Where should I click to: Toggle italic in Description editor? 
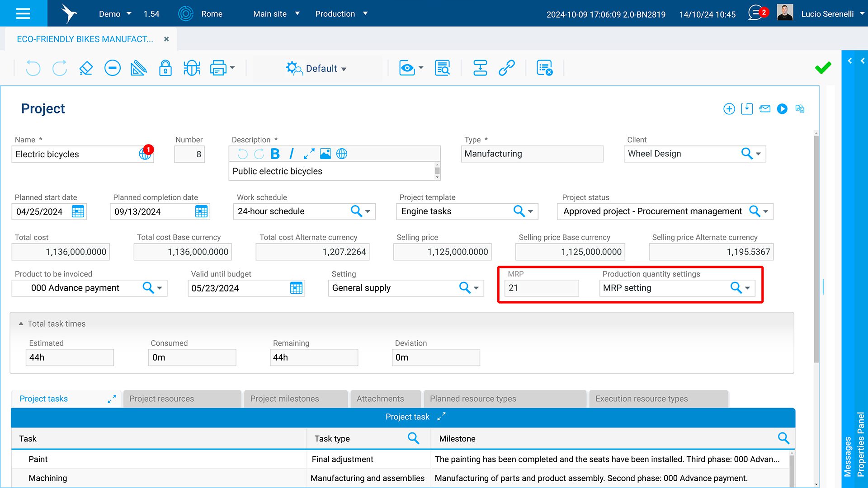[x=291, y=154]
